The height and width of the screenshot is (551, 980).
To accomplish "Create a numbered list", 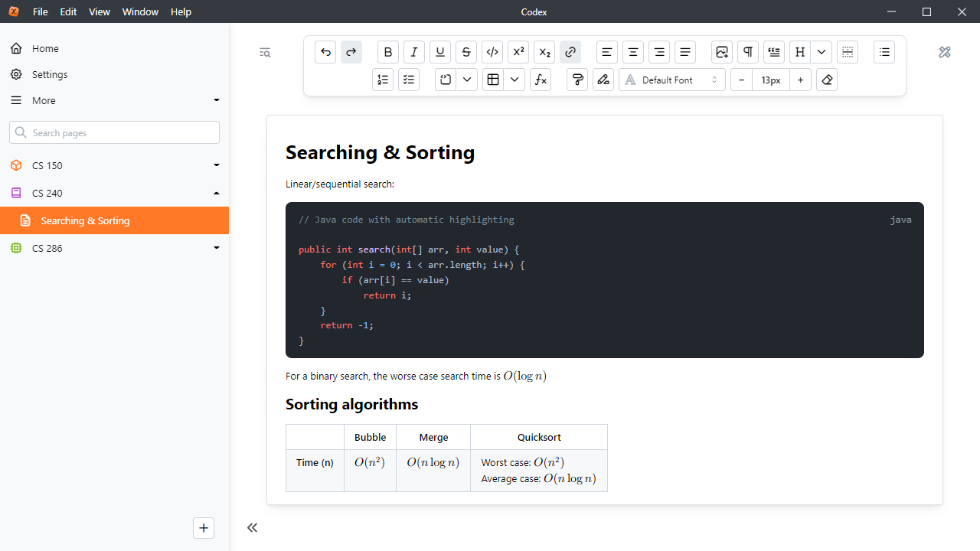I will pyautogui.click(x=383, y=80).
